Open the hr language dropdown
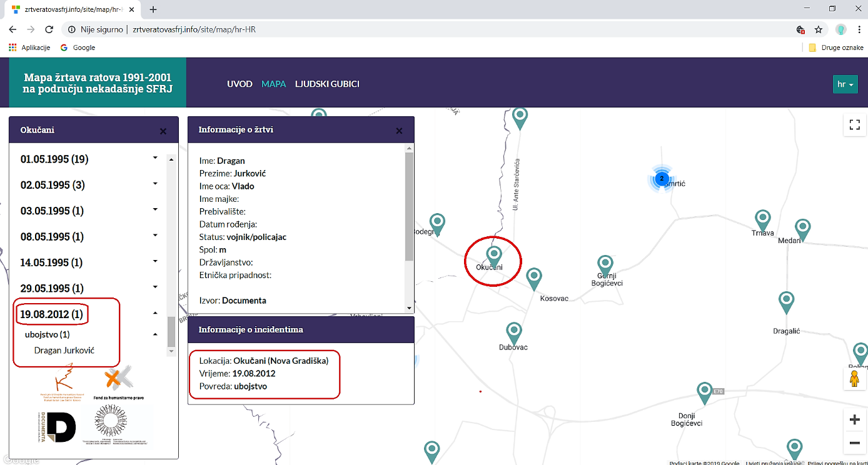The image size is (868, 465). [845, 84]
